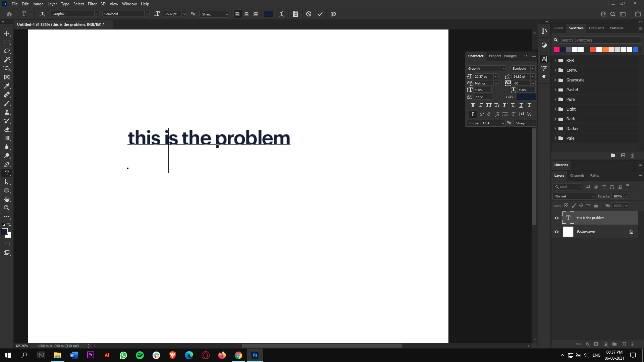Click the Create warped text icon
The width and height of the screenshot is (644, 362).
(x=282, y=14)
